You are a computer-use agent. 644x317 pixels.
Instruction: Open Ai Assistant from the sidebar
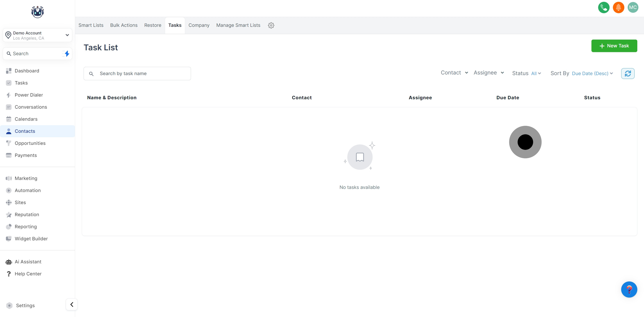[x=28, y=262]
